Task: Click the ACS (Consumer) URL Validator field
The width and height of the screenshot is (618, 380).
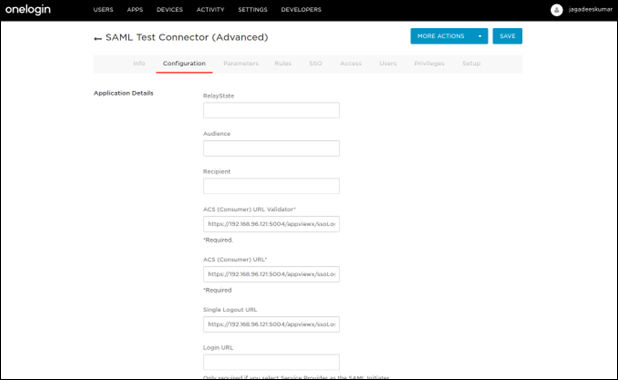Action: (x=271, y=224)
